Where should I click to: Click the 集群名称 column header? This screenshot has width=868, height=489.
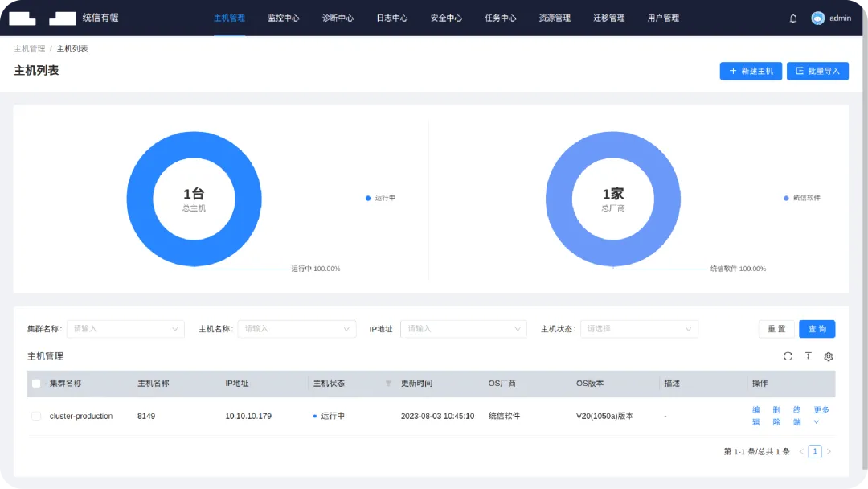pyautogui.click(x=65, y=383)
